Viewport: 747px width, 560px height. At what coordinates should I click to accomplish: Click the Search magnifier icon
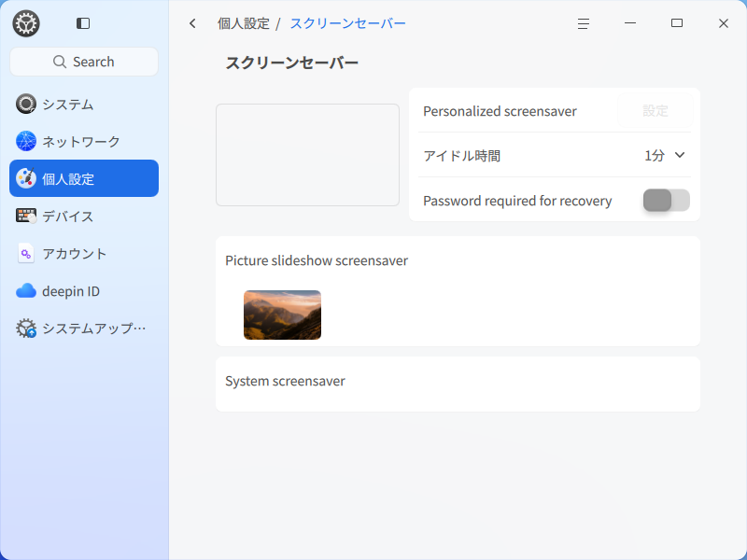(x=60, y=62)
